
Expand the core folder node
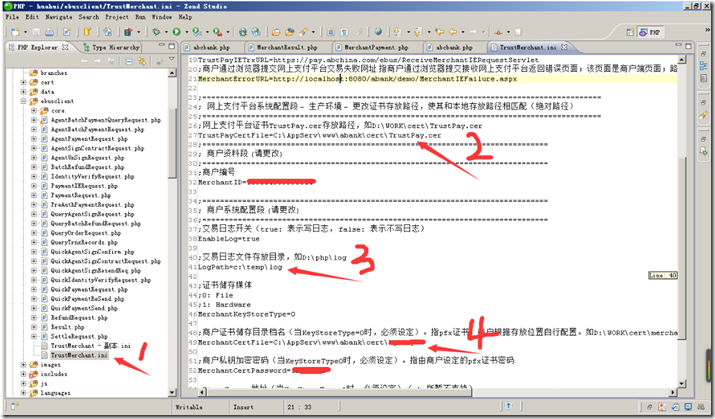point(34,111)
